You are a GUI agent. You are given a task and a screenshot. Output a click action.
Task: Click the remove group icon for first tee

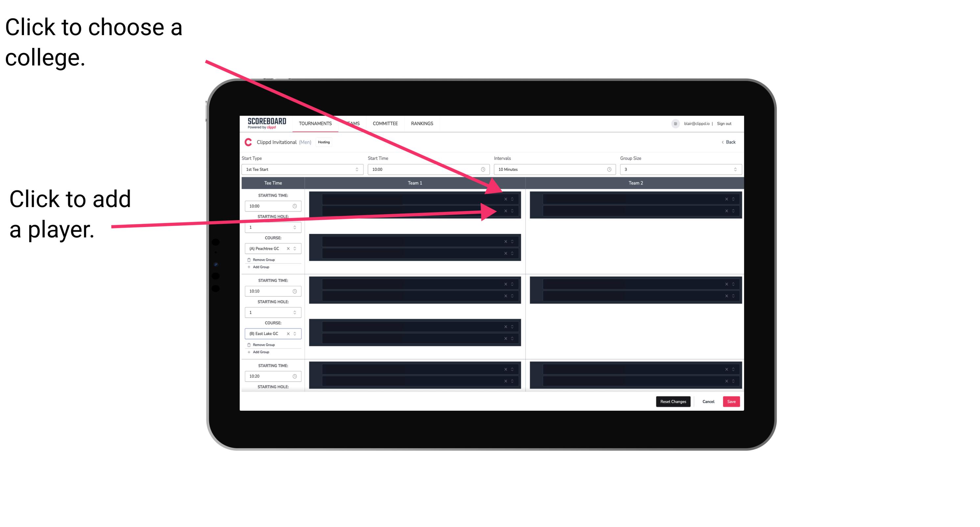pyautogui.click(x=248, y=260)
